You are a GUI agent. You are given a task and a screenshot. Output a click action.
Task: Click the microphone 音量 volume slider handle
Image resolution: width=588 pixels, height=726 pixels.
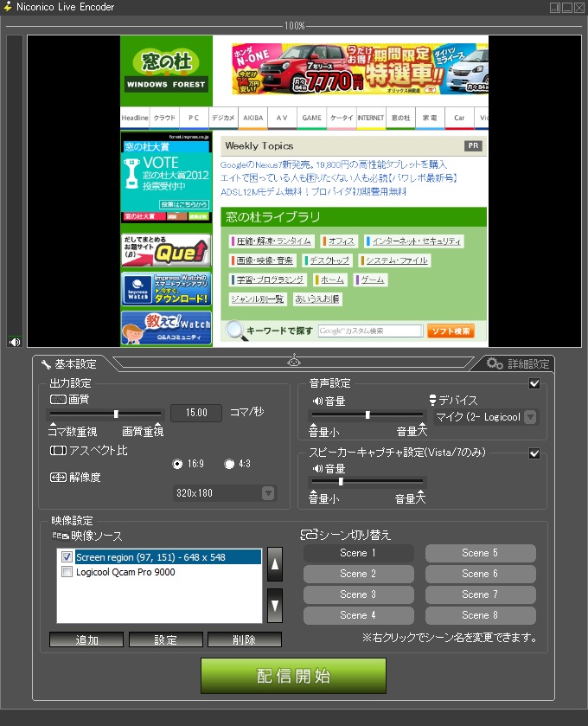367,414
